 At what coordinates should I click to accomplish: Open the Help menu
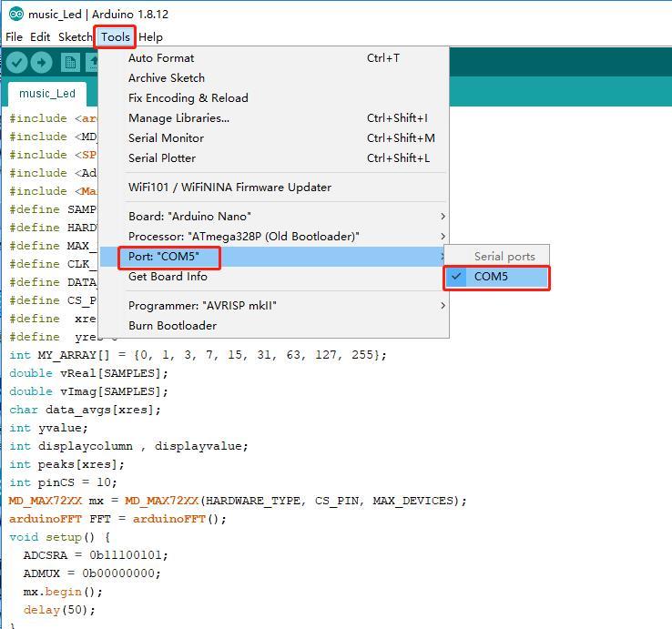point(150,37)
